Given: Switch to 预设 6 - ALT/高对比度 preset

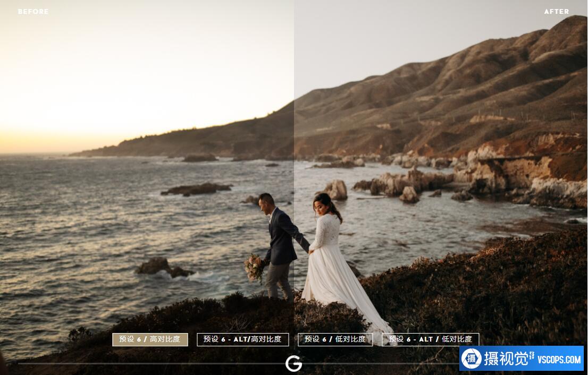Looking at the screenshot, I should click(x=242, y=339).
